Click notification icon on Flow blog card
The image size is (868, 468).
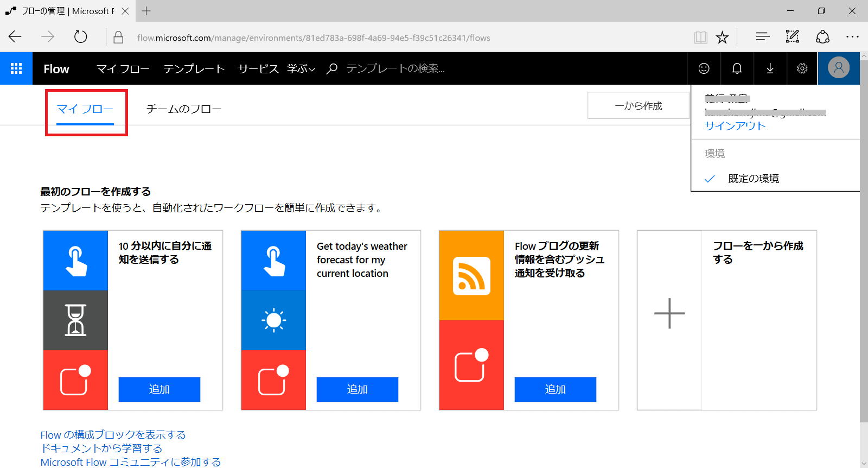(471, 365)
